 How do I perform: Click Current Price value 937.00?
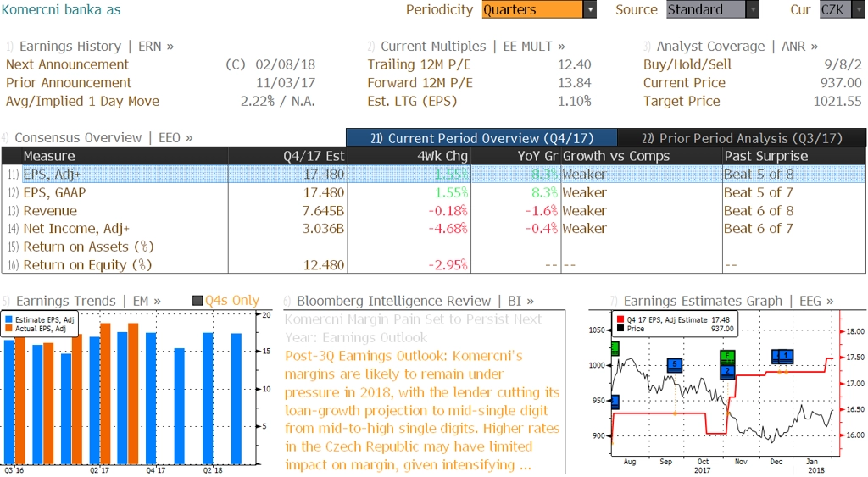pyautogui.click(x=841, y=83)
